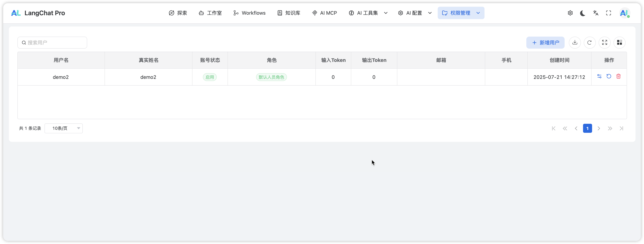Delete user demo2 with the trash icon

[x=618, y=76]
